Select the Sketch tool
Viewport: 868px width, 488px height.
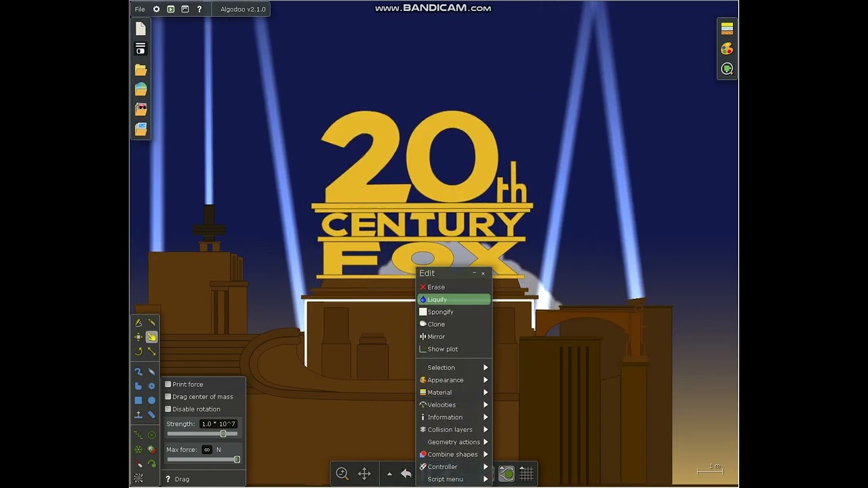click(138, 323)
